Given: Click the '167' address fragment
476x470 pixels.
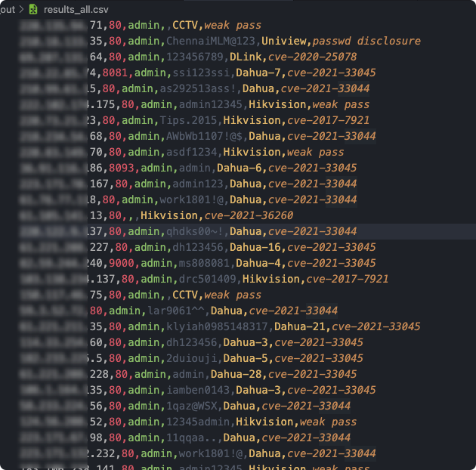Looking at the screenshot, I should coord(99,184).
